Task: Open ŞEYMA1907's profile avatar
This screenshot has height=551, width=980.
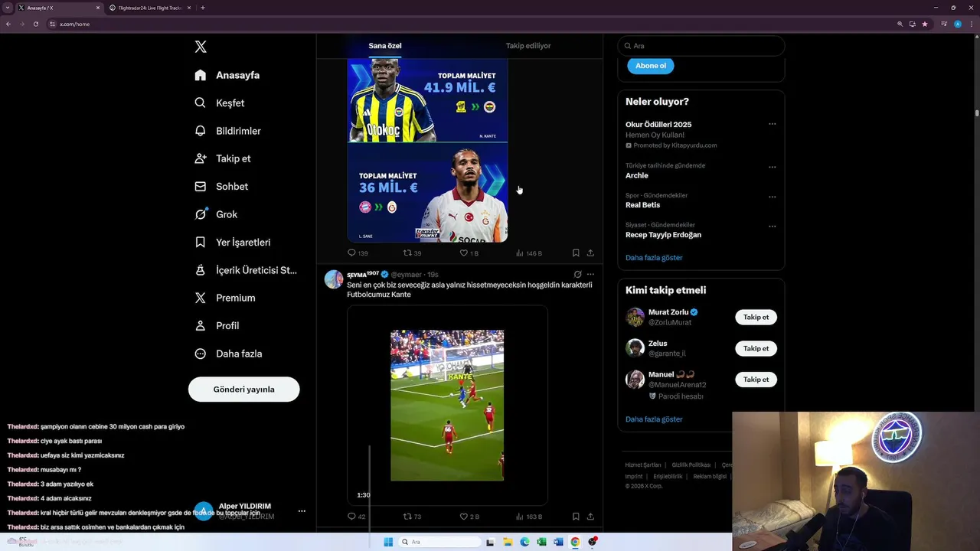Action: 334,279
